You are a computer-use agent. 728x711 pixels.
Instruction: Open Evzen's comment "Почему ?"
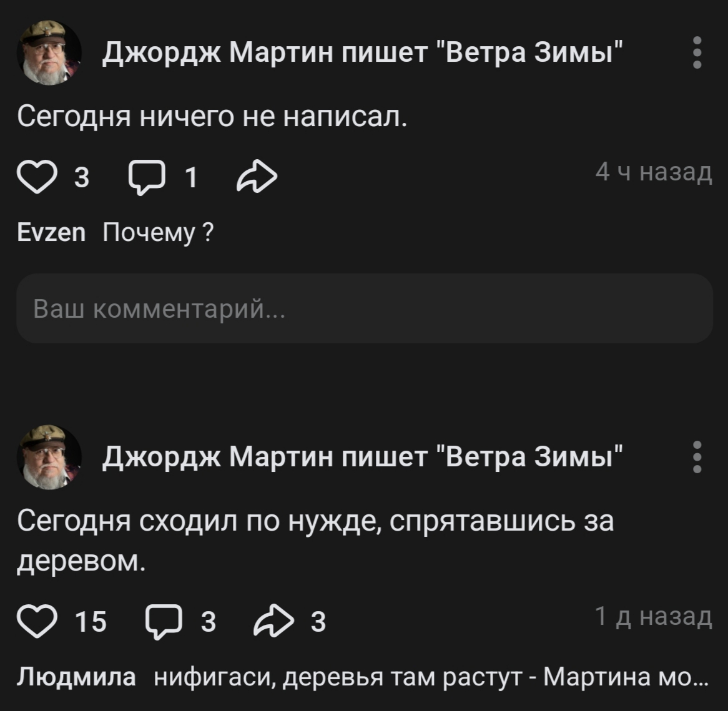[158, 233]
